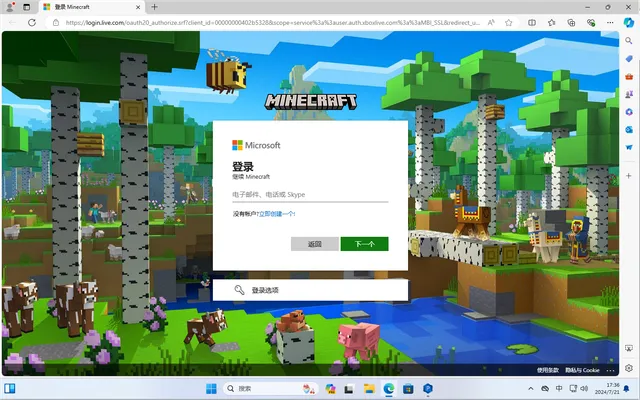The width and height of the screenshot is (640, 400).
Task: Open sidebar settings gear icon
Action: (629, 368)
